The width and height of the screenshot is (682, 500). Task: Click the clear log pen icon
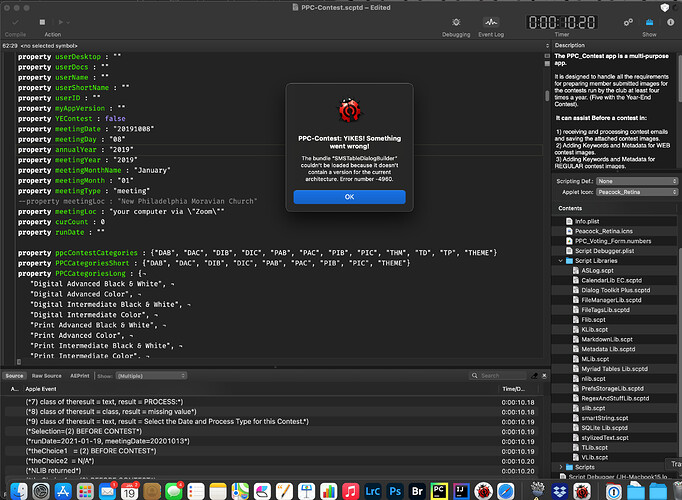535,376
